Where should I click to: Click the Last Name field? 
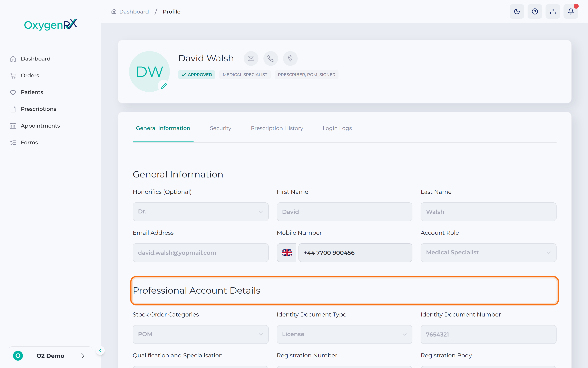click(488, 212)
